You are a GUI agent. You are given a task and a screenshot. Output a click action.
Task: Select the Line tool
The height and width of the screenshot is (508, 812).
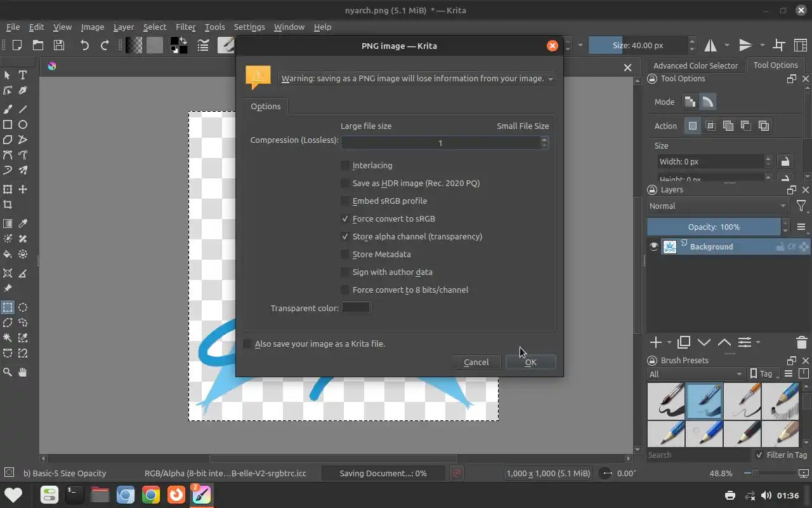tap(23, 109)
